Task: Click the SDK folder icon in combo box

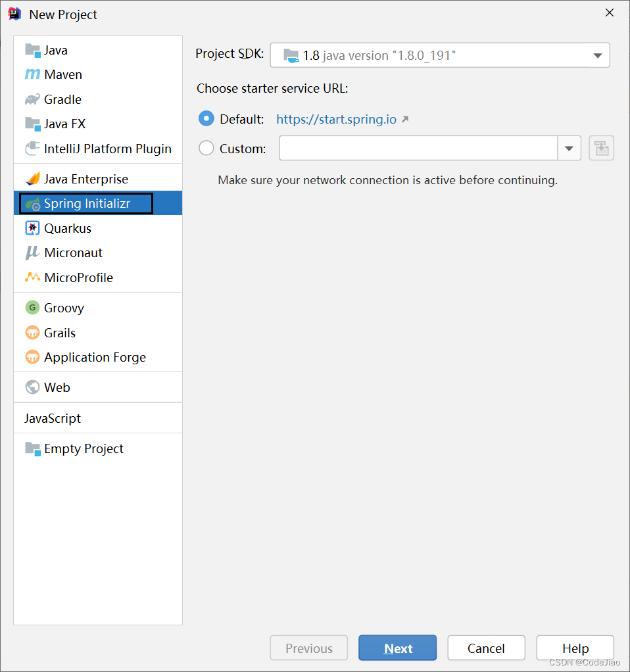Action: [x=291, y=56]
